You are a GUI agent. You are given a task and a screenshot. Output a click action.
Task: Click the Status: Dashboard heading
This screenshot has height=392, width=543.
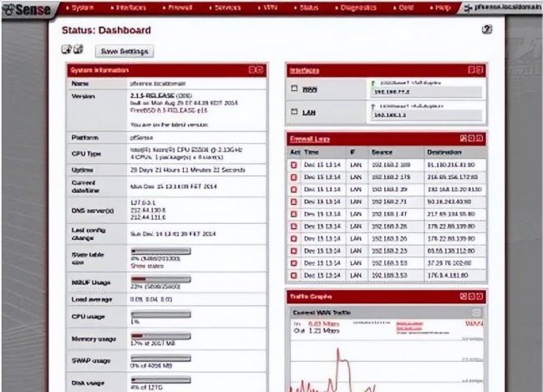pos(106,30)
